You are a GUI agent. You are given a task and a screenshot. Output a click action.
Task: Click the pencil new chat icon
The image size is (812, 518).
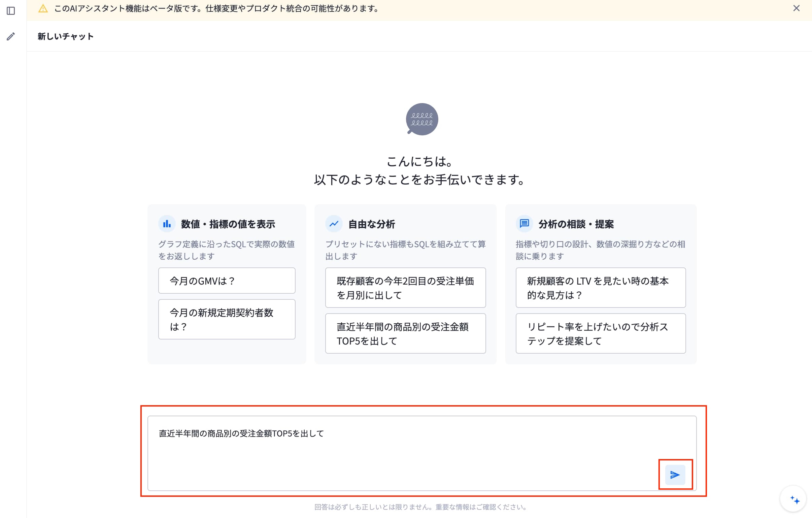11,36
